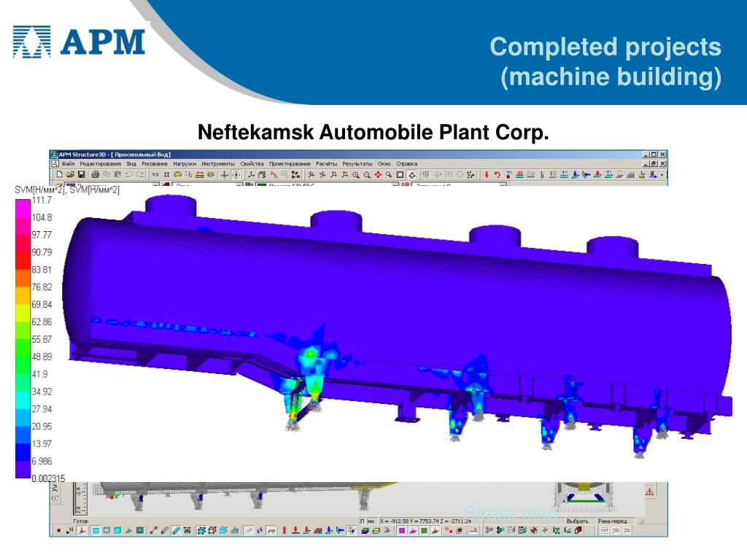Click the Готов status text

point(80,521)
